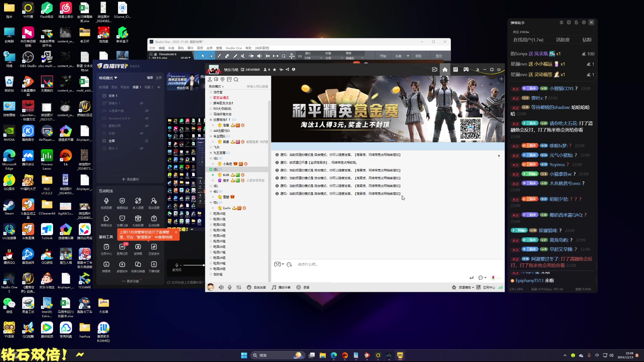Toggle visibility of 图片 2 source
The width and height of the screenshot is (644, 362).
point(142,148)
